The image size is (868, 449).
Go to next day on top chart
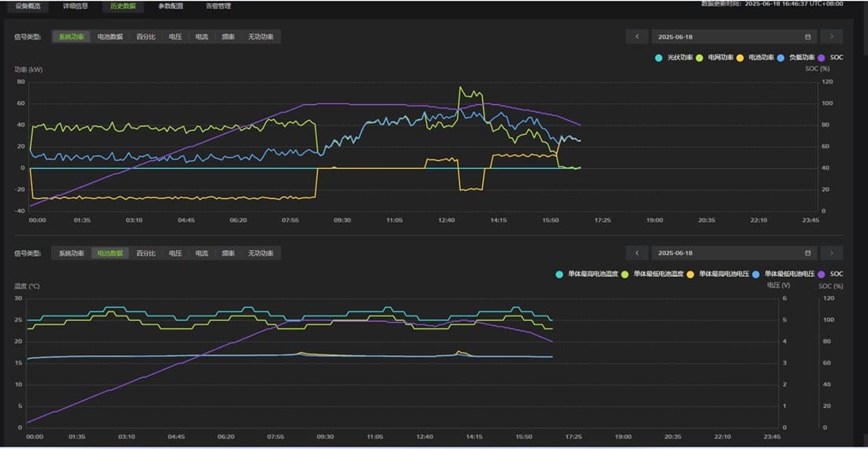[832, 37]
